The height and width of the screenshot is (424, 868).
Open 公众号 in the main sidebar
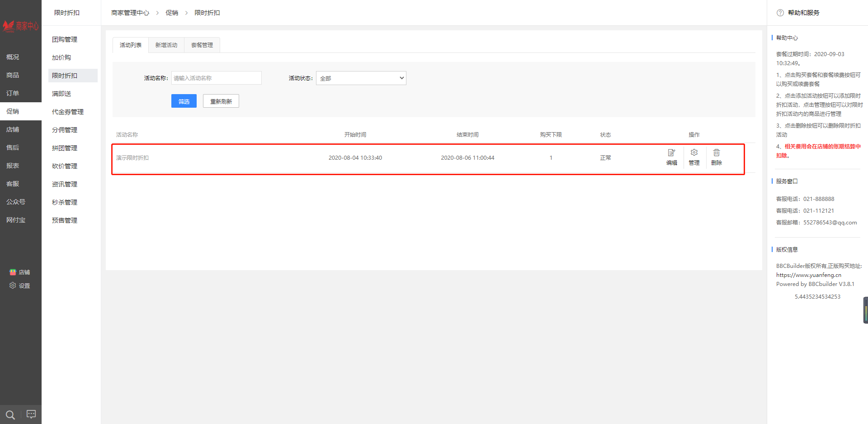21,202
